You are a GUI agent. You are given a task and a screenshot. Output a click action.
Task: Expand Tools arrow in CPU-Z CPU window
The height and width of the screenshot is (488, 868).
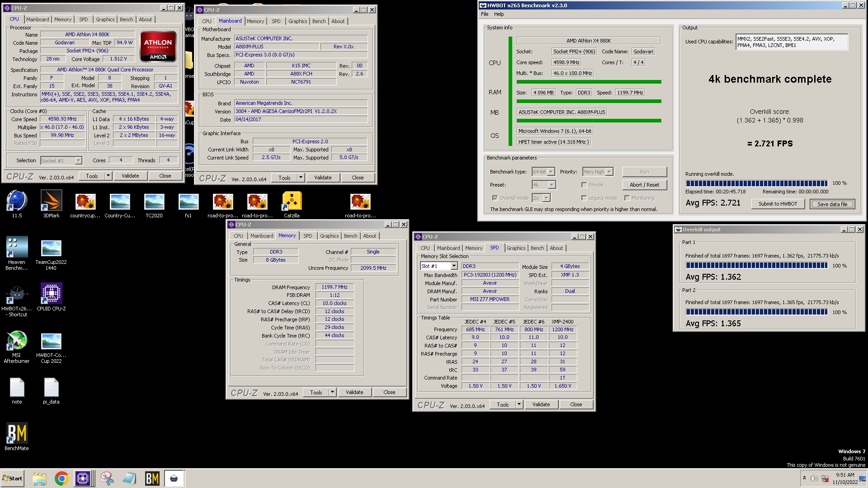[108, 176]
